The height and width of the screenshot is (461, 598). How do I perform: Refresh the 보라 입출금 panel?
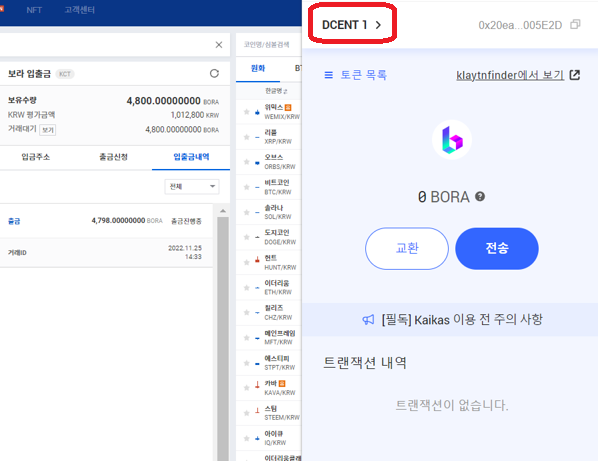point(214,73)
